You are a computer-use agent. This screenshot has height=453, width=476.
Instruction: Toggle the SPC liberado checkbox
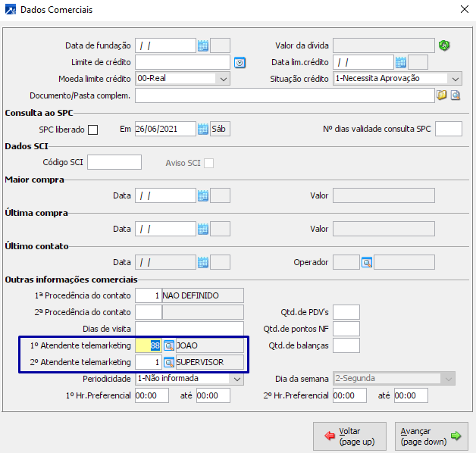coord(92,130)
